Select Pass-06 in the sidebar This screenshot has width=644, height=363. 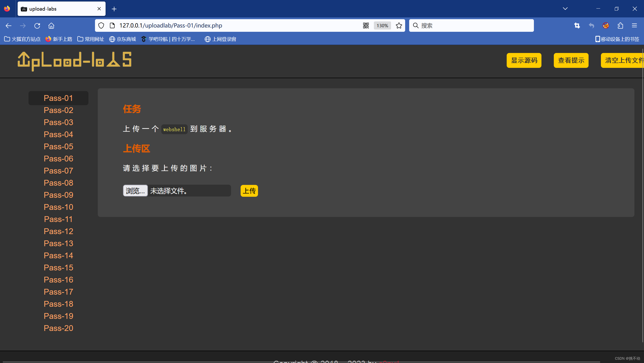pos(58,159)
